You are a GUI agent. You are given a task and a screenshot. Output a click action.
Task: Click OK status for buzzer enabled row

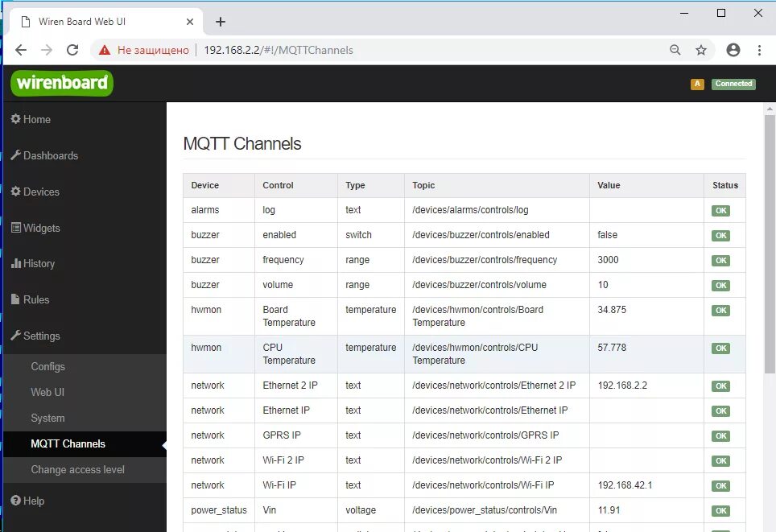(x=720, y=236)
